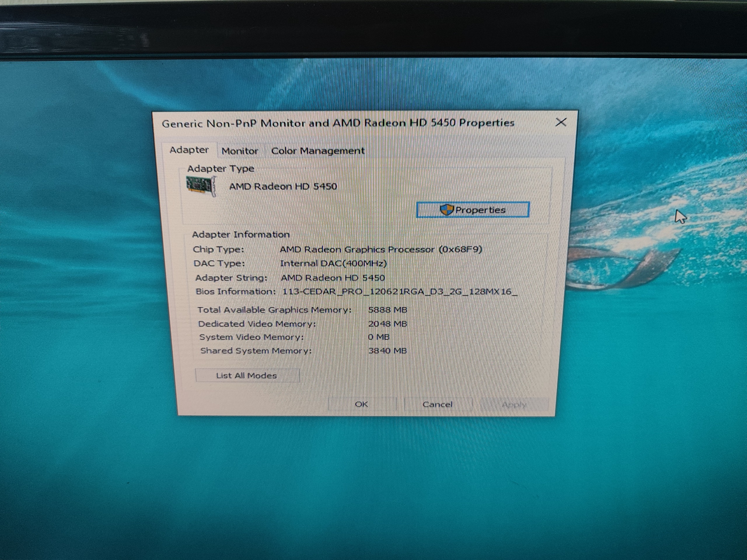Open the shielded Properties button
This screenshot has width=747, height=560.
pyautogui.click(x=473, y=210)
